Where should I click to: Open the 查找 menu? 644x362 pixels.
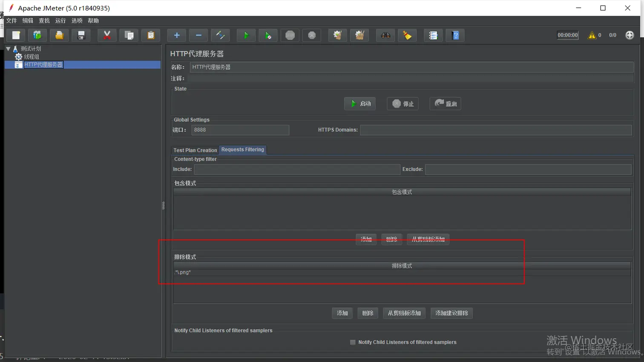44,20
